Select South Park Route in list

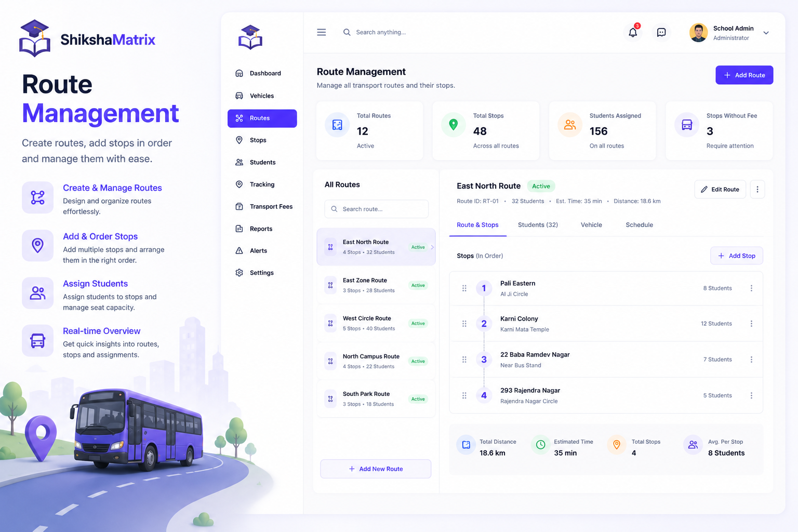click(x=376, y=399)
